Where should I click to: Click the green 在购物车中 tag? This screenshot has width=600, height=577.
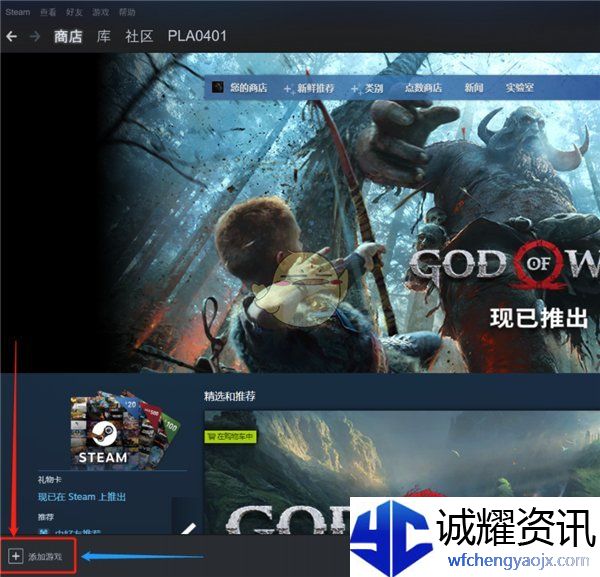(x=231, y=437)
